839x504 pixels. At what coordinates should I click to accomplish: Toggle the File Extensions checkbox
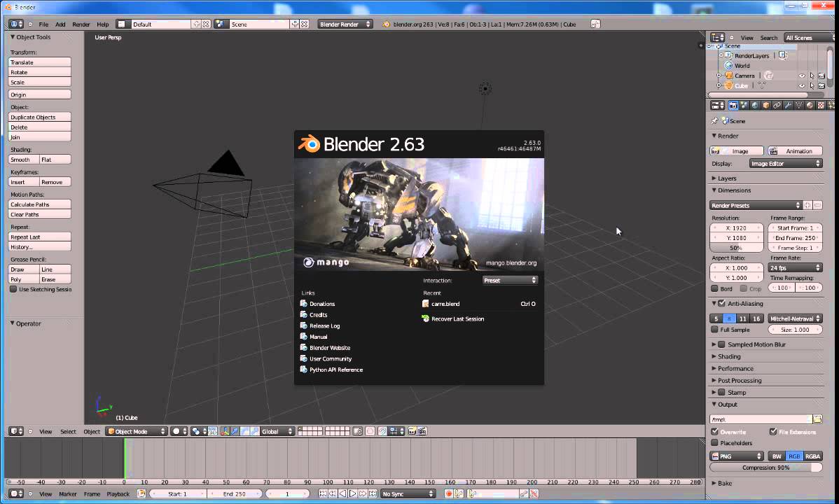click(x=772, y=431)
